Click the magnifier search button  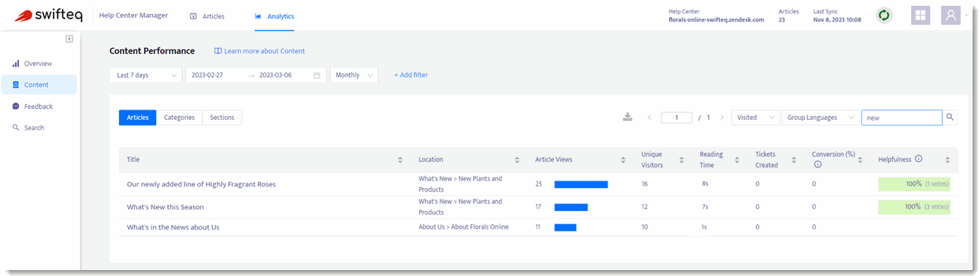point(950,117)
